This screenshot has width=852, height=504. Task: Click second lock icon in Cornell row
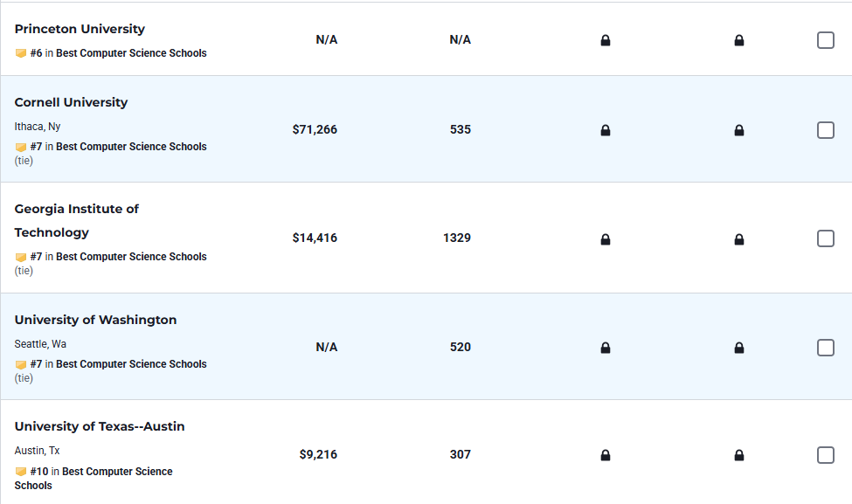click(739, 130)
